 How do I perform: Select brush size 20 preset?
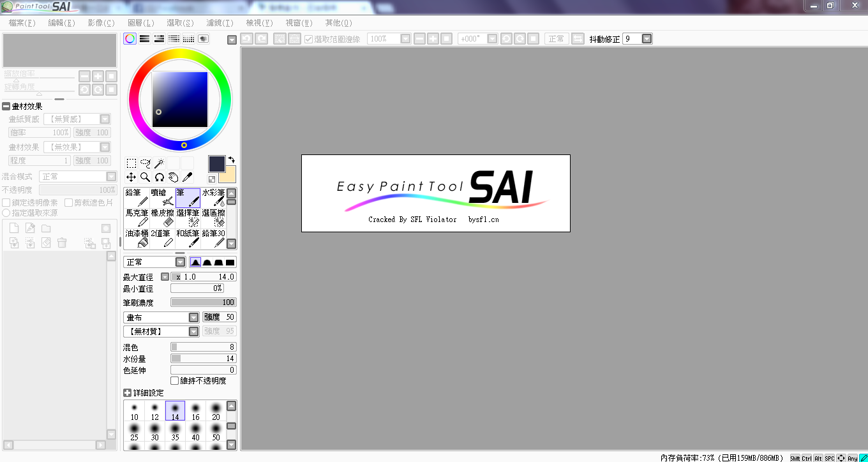pyautogui.click(x=216, y=411)
